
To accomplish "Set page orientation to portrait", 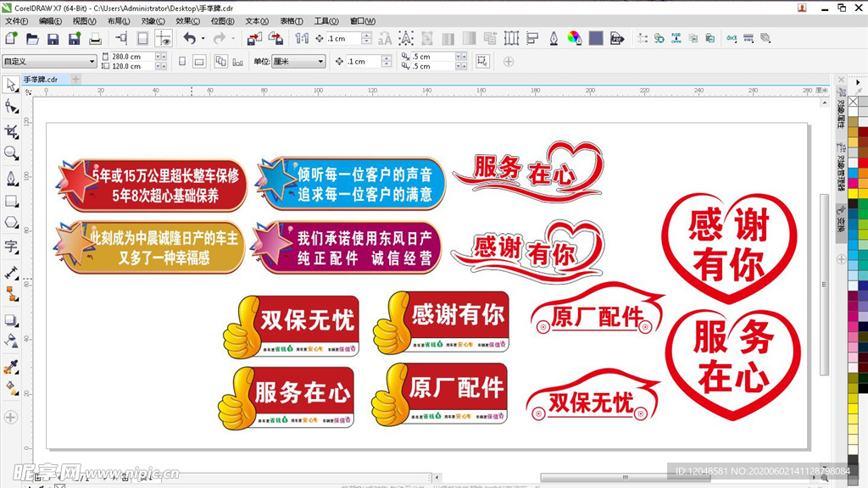I will [x=182, y=61].
